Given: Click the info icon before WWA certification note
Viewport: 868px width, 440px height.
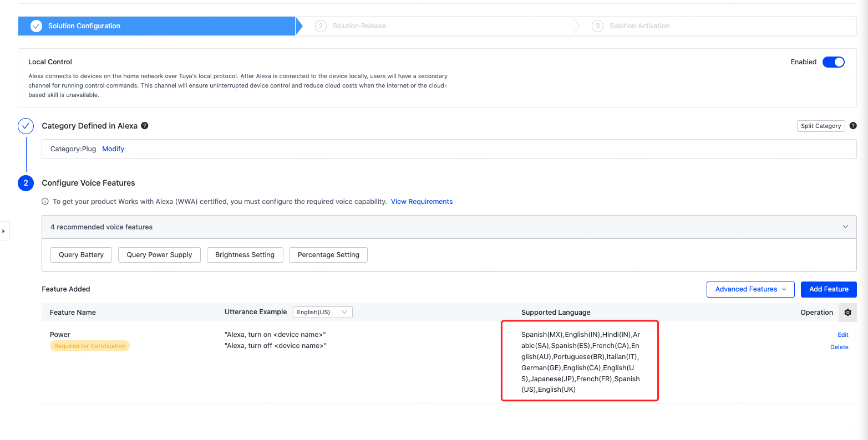Looking at the screenshot, I should pos(45,202).
